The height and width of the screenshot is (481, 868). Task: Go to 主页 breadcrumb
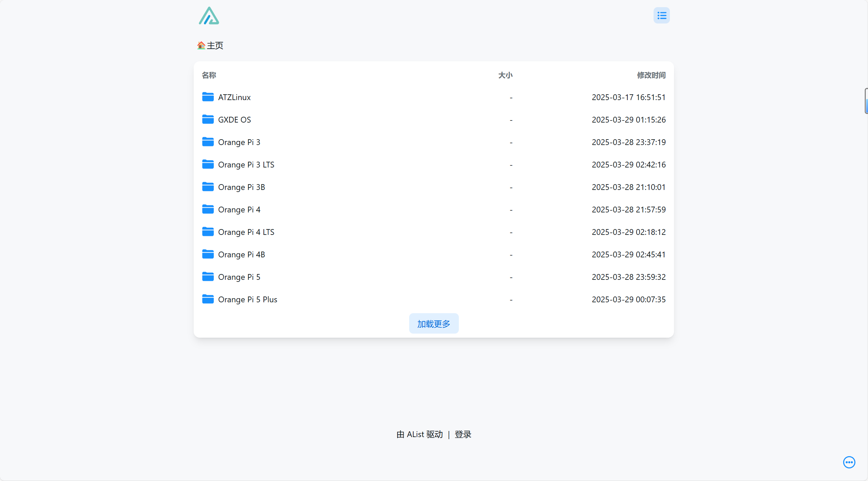tap(215, 46)
